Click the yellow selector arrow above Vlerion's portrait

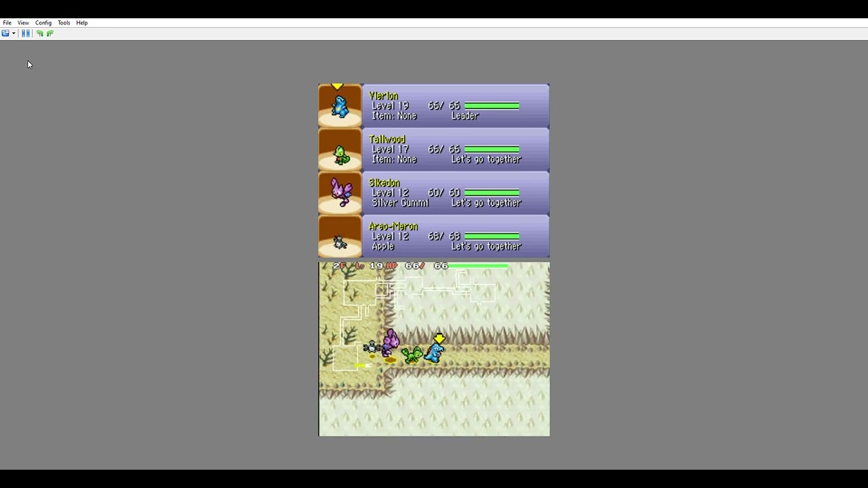click(x=337, y=86)
